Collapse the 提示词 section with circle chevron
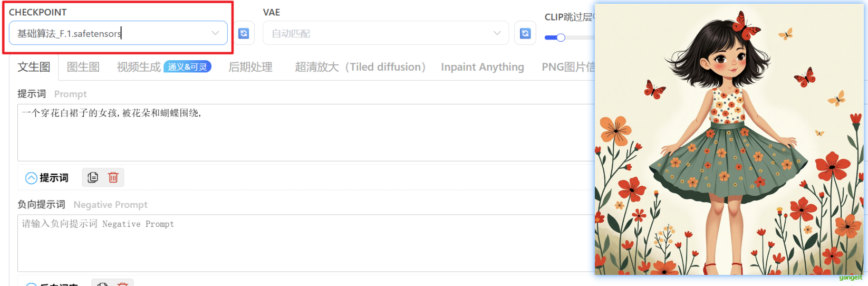Screen dimensions: 868x286 (x=31, y=178)
